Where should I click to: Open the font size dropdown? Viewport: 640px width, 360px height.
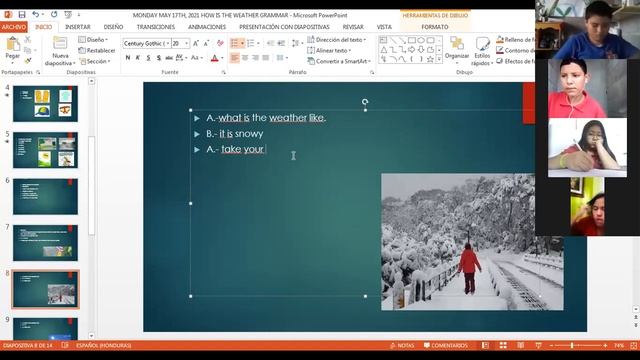tap(187, 43)
